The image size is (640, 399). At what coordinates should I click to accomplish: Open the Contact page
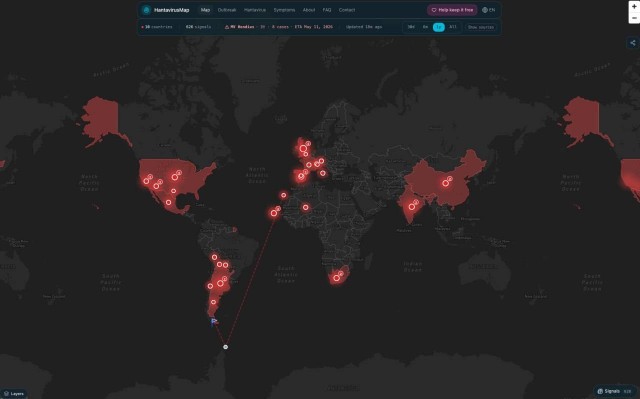coord(347,10)
